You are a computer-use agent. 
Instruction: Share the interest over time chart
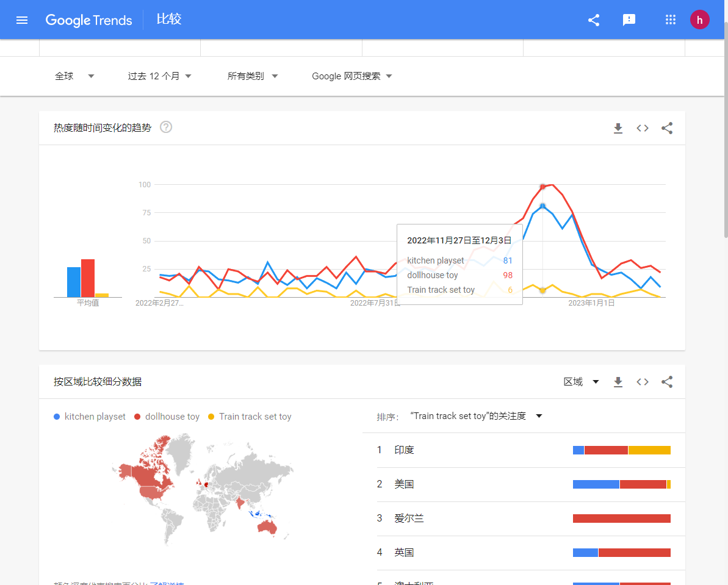pos(667,128)
